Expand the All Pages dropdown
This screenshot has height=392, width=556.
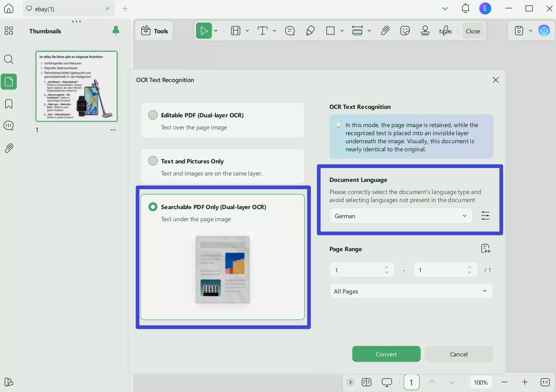point(411,291)
